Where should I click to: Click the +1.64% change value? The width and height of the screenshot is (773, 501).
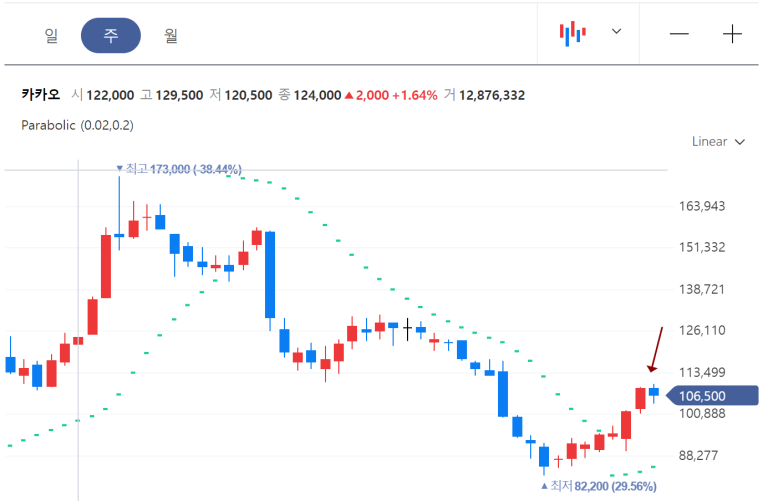[415, 95]
